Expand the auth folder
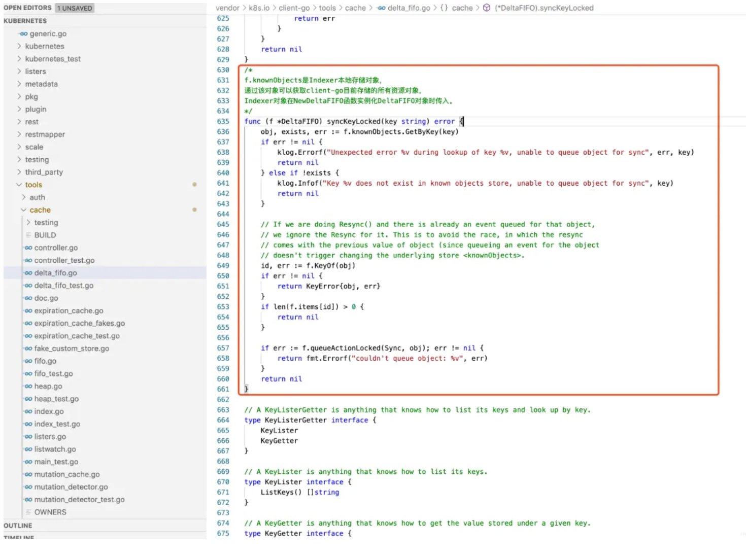 coord(24,197)
